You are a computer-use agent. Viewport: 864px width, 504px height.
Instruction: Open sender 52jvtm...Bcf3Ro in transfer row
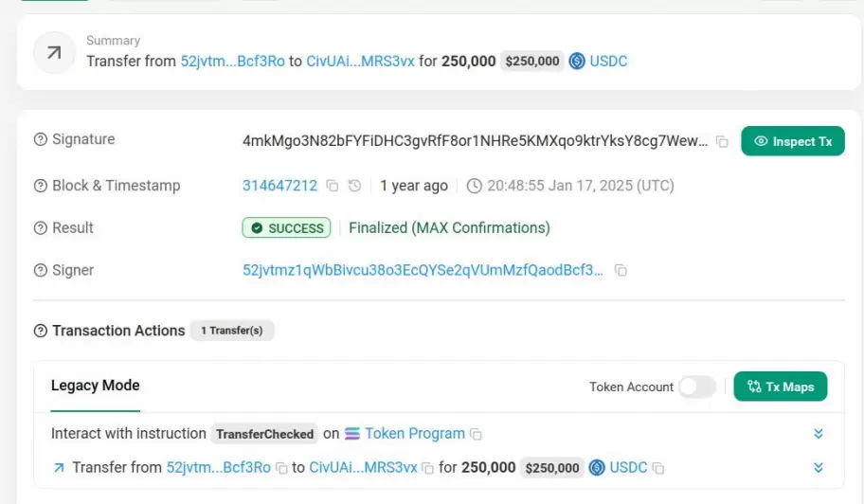218,468
